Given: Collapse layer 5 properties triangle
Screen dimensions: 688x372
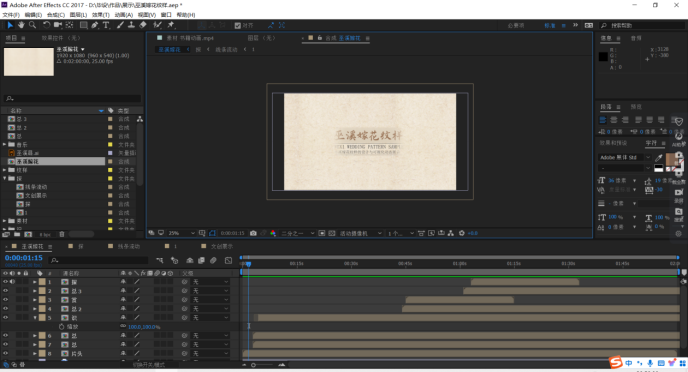Looking at the screenshot, I should [35, 318].
